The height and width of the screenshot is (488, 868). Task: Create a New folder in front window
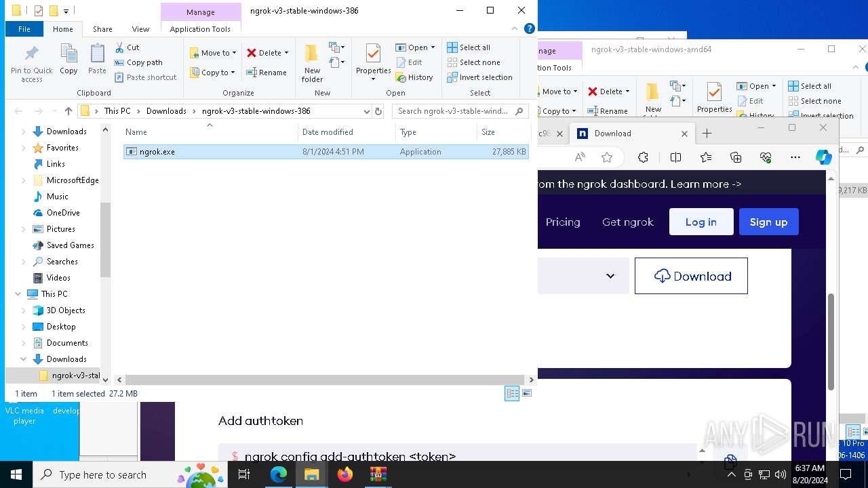312,62
